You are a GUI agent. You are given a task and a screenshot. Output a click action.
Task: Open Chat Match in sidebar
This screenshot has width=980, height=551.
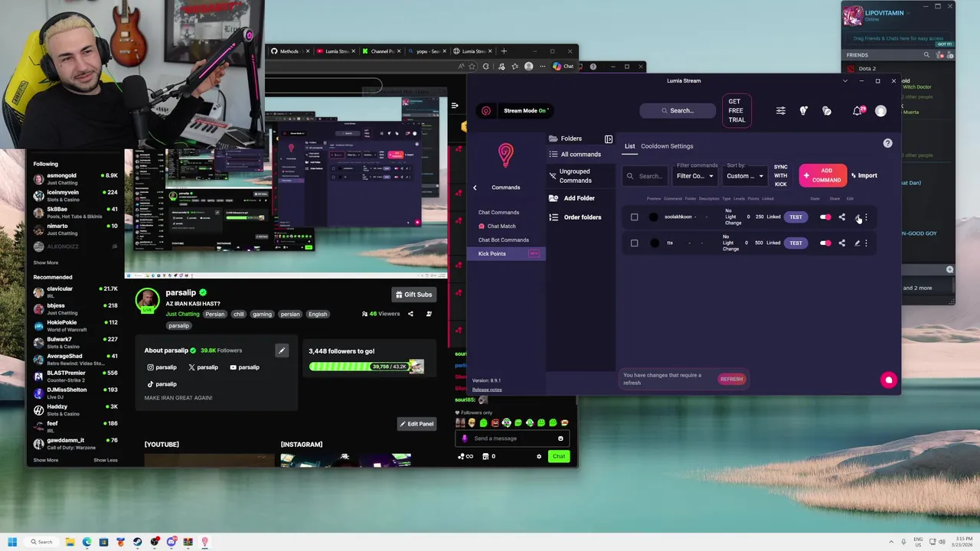[501, 227]
